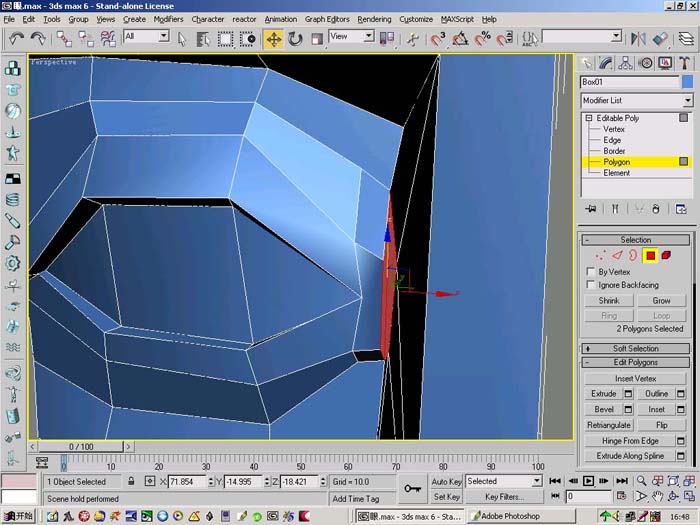Viewport: 700px width, 525px height.
Task: Choose Vertex sub-object selection icon
Action: 601,256
